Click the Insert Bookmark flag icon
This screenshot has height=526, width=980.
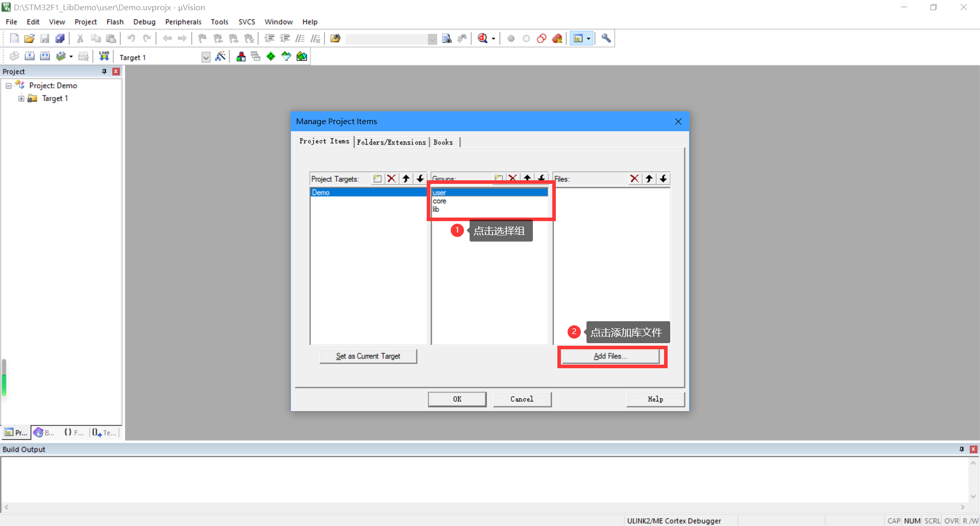point(203,38)
